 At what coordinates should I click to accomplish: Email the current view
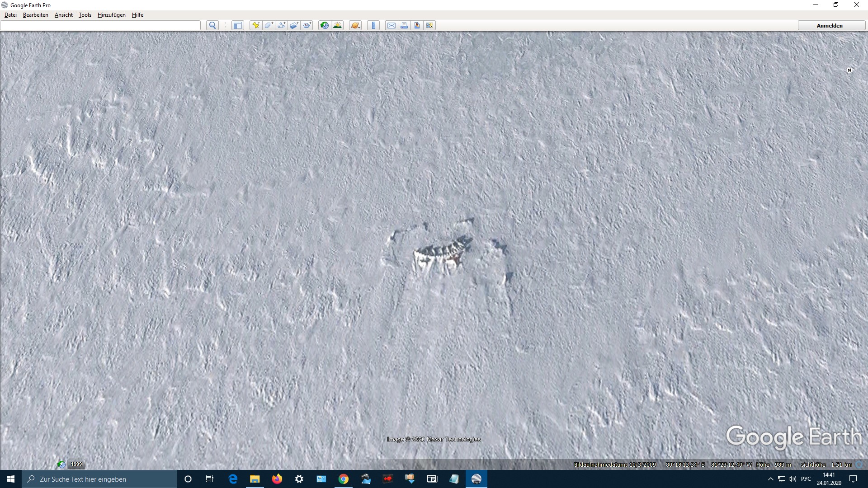point(392,26)
